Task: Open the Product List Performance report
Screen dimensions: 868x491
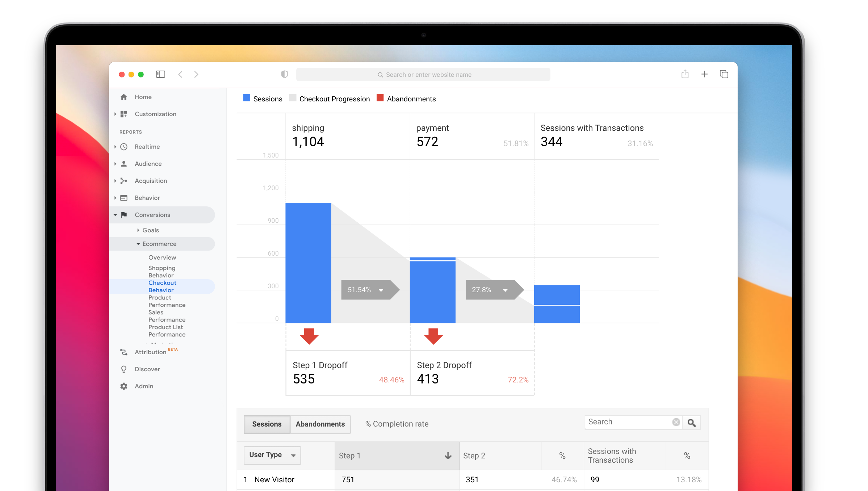Action: tap(167, 331)
